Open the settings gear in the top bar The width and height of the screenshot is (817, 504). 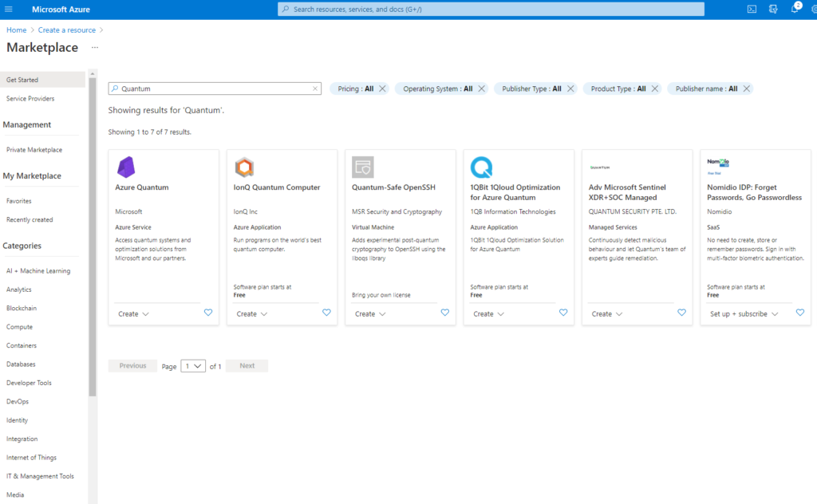click(x=814, y=9)
